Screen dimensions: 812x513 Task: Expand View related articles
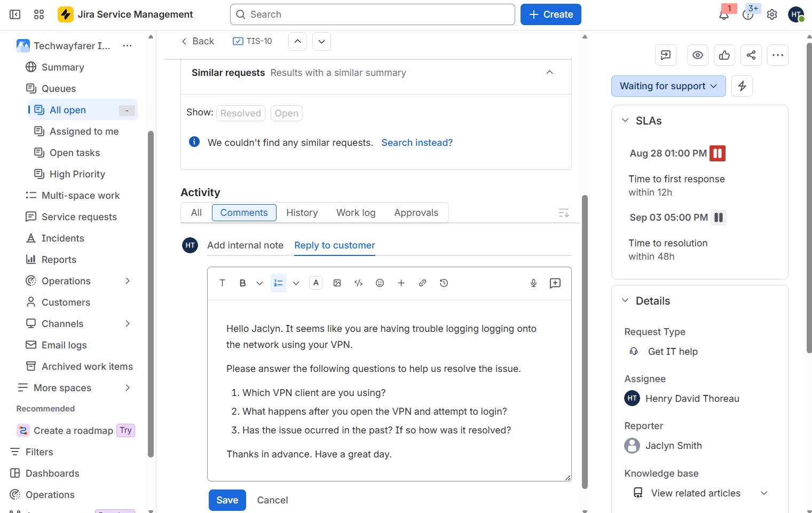(764, 493)
